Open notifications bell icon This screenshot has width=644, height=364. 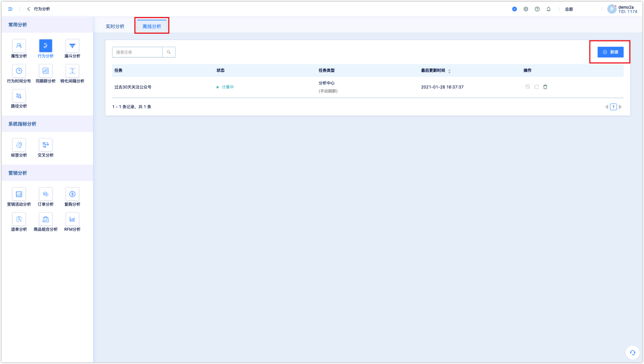(x=548, y=9)
